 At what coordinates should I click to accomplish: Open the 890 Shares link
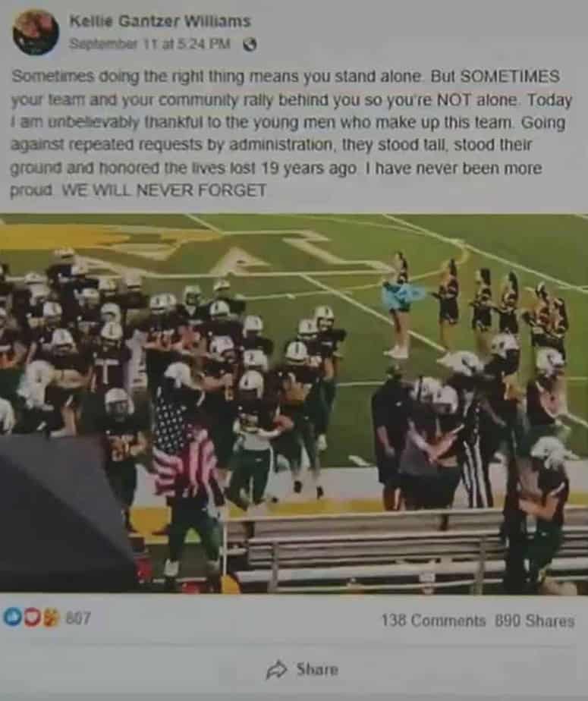tap(535, 621)
